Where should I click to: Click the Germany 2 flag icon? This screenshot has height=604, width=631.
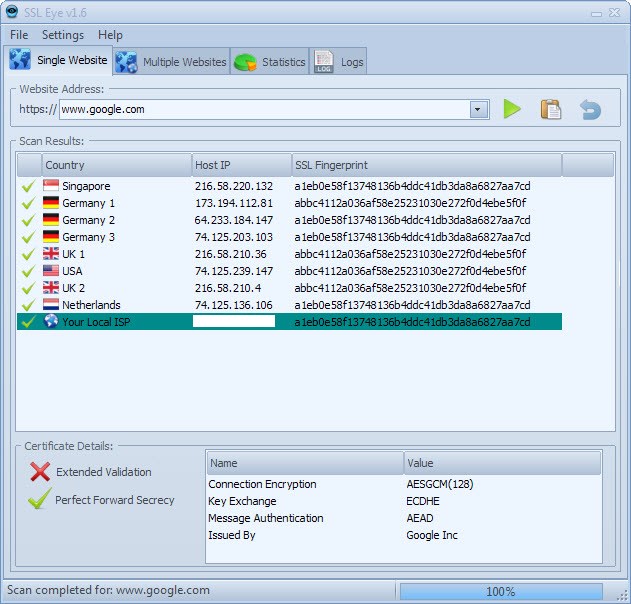click(51, 220)
